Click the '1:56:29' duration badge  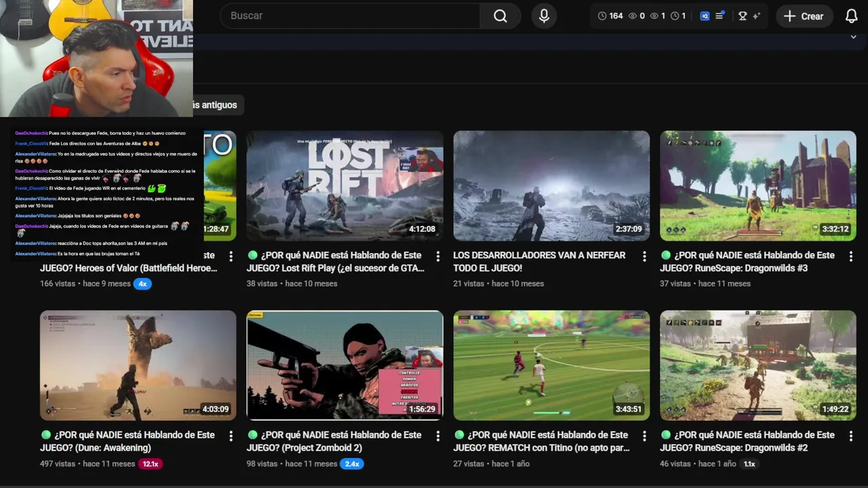(422, 409)
